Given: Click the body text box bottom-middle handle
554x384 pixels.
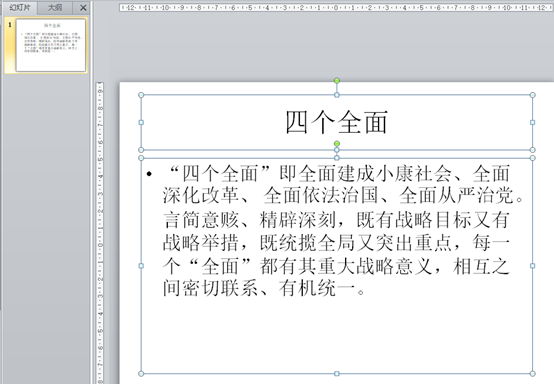Looking at the screenshot, I should click(x=337, y=373).
